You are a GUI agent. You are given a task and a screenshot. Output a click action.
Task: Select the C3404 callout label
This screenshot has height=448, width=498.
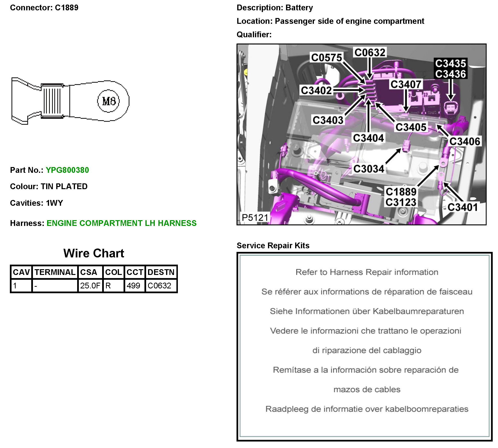368,138
